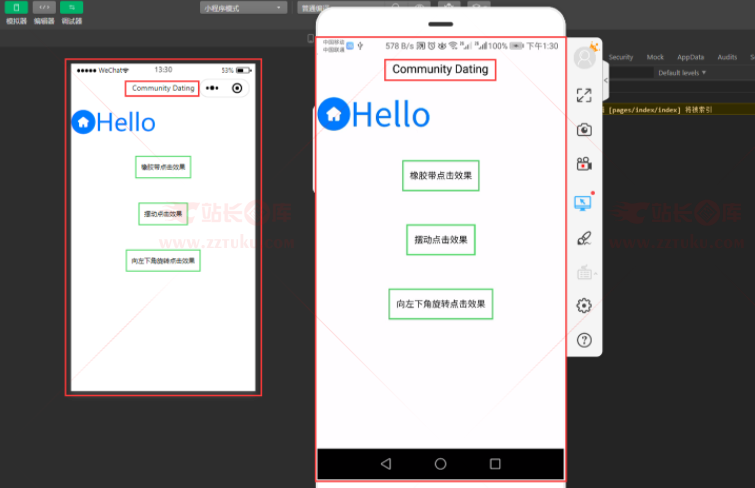Toggle the green debugger button in toolbar

click(x=72, y=7)
